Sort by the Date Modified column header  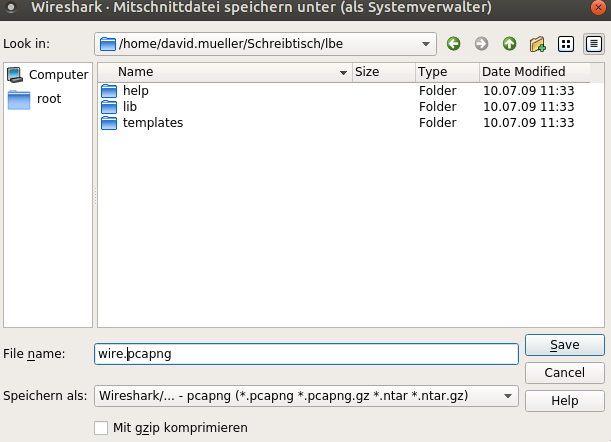(534, 72)
